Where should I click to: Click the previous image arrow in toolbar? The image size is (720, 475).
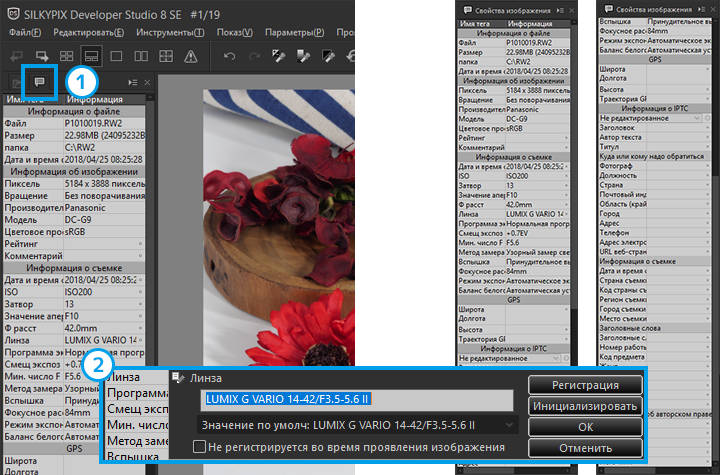(x=17, y=57)
